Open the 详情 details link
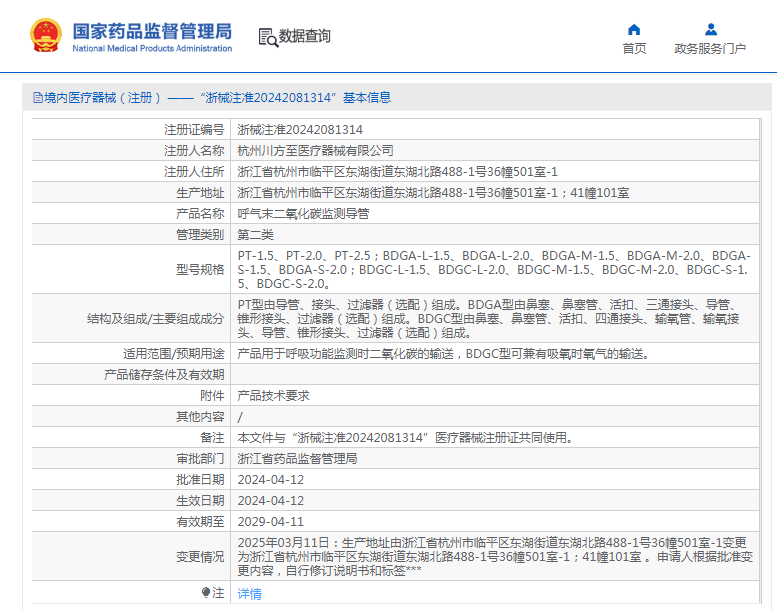Screen dimensions: 777x610 tap(249, 593)
